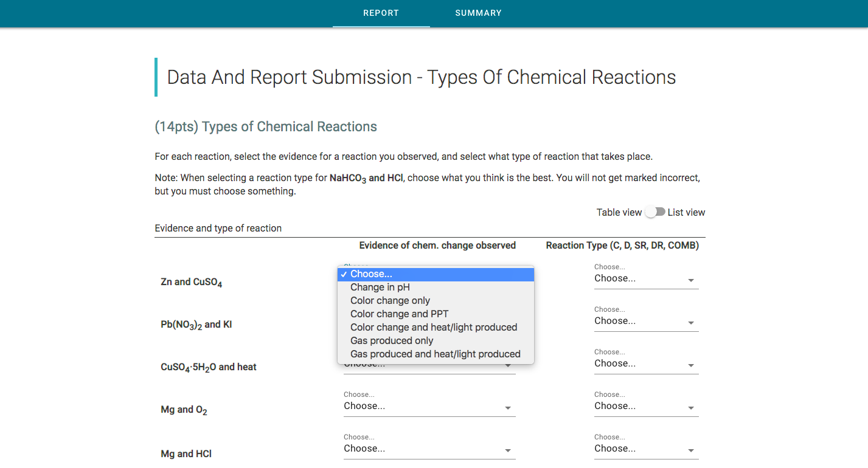
Task: Click the REPORT tab
Action: coord(381,13)
